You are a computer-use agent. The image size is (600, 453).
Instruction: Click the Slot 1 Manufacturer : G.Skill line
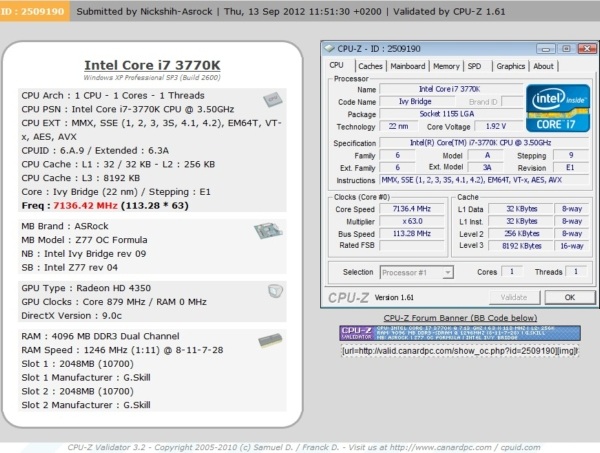coord(86,378)
